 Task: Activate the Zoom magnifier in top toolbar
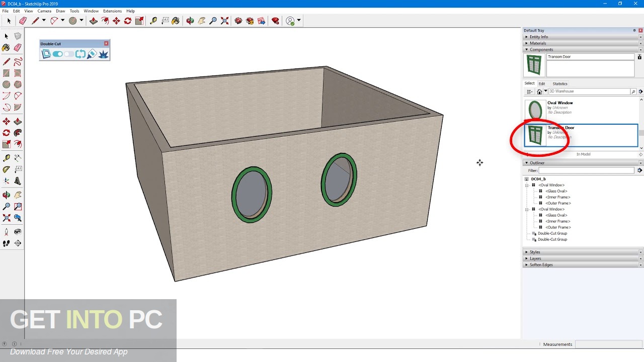(x=213, y=21)
